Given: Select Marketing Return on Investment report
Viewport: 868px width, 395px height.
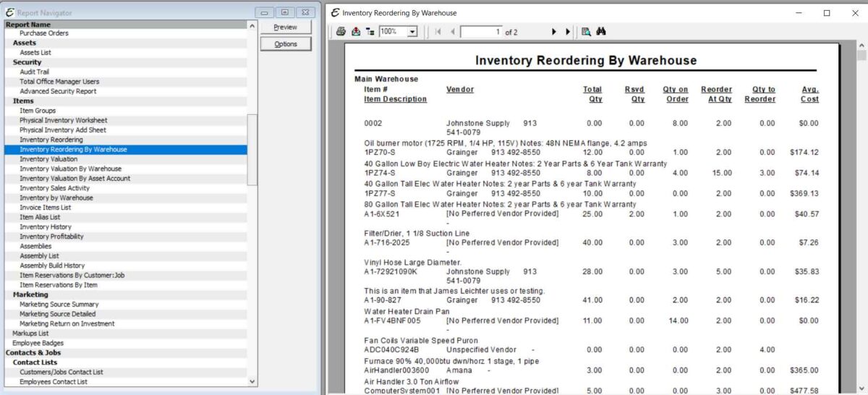Looking at the screenshot, I should (x=67, y=324).
